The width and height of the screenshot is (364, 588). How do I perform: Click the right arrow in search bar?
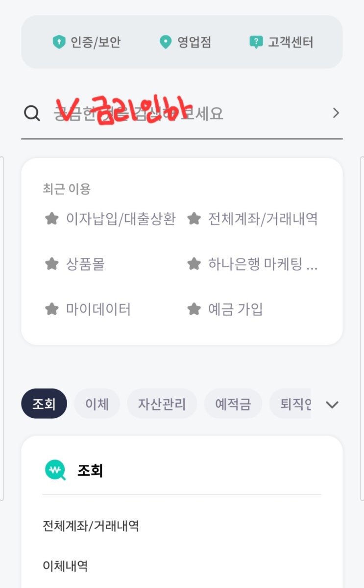pos(336,113)
